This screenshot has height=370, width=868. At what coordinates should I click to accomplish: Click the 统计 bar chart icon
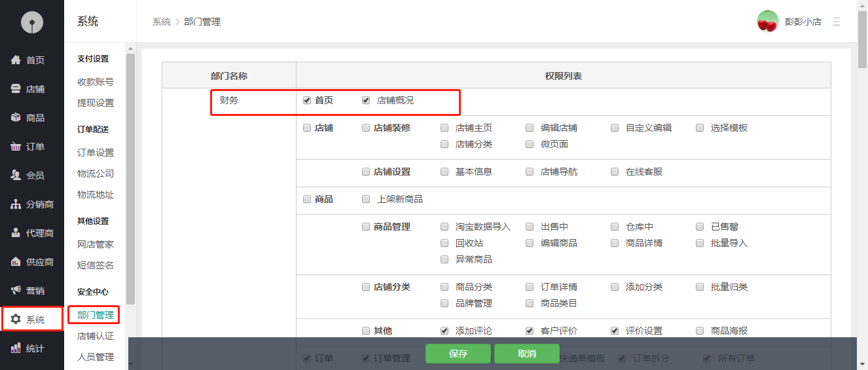point(16,348)
